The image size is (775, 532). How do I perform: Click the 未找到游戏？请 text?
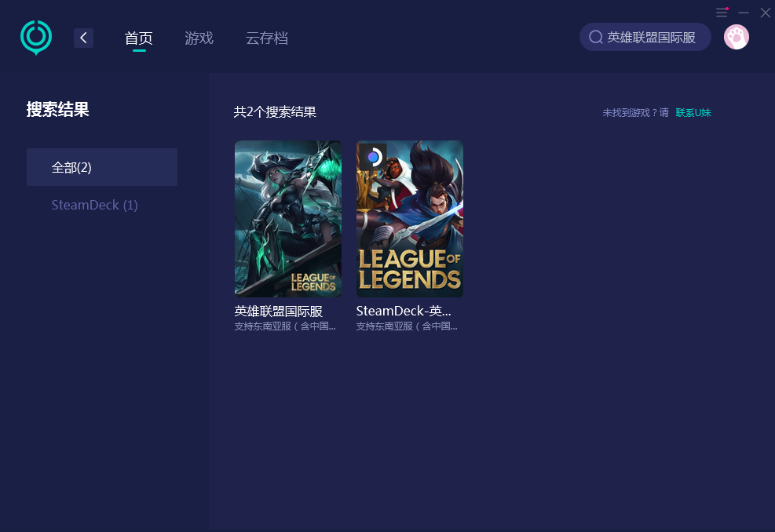coord(635,113)
